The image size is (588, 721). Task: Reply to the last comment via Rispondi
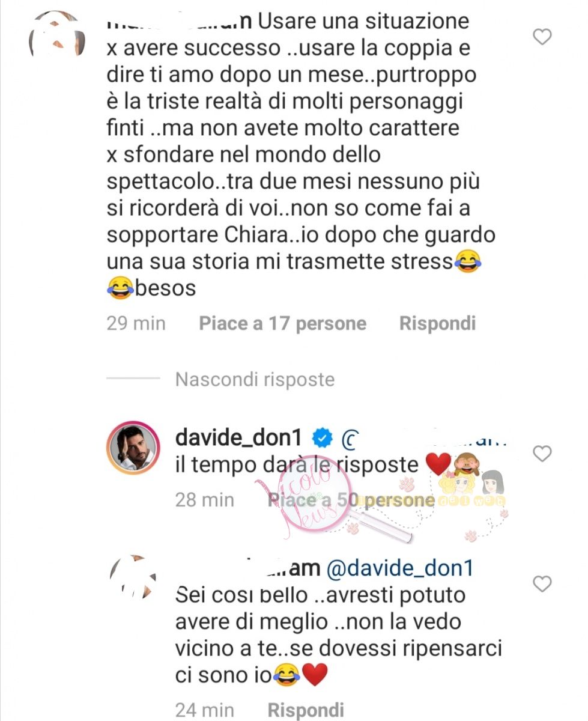coord(306,710)
